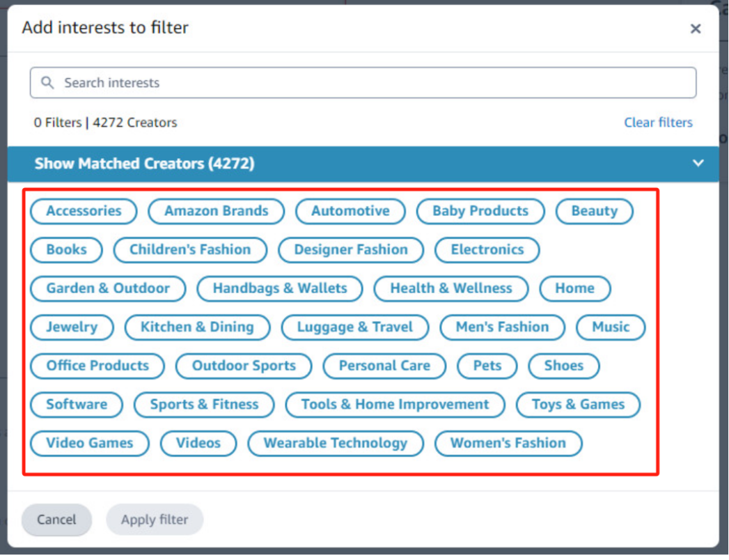This screenshot has height=560, width=729.
Task: Expand the Show Matched Creators chevron
Action: click(698, 163)
